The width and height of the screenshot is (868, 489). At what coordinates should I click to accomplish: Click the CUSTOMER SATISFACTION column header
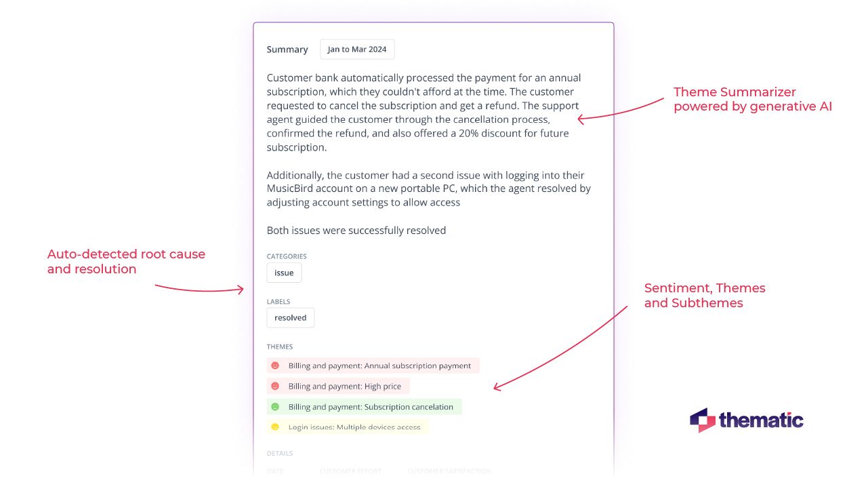[449, 471]
